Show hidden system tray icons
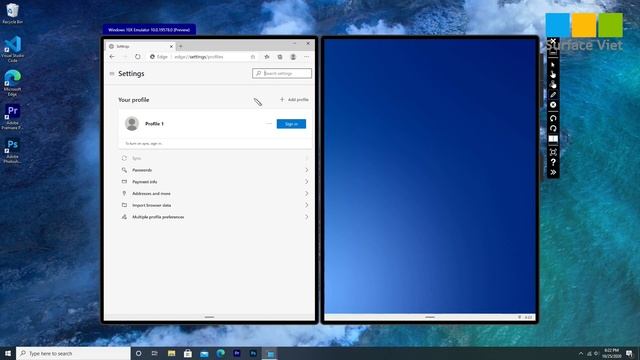Viewport: 640px width, 360px height. 581,353
